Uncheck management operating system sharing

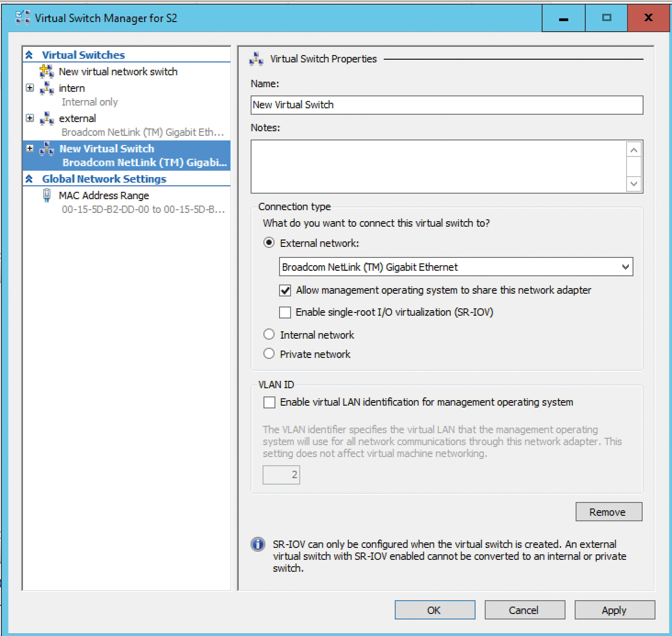[x=285, y=290]
